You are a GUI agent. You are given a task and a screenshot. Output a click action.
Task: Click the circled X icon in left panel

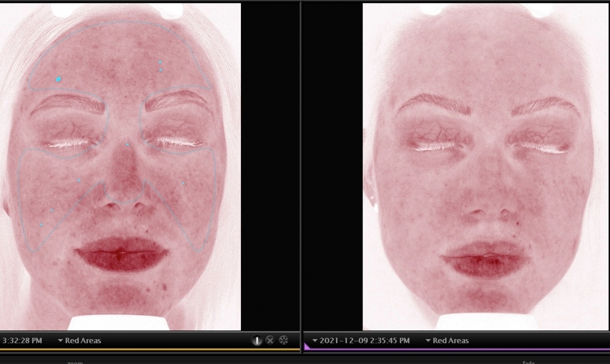pos(270,341)
